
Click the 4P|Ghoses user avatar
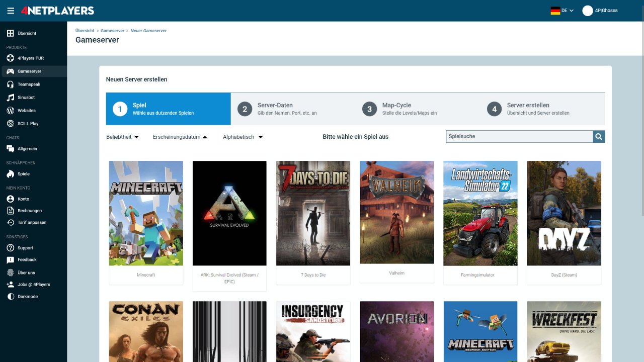point(588,11)
